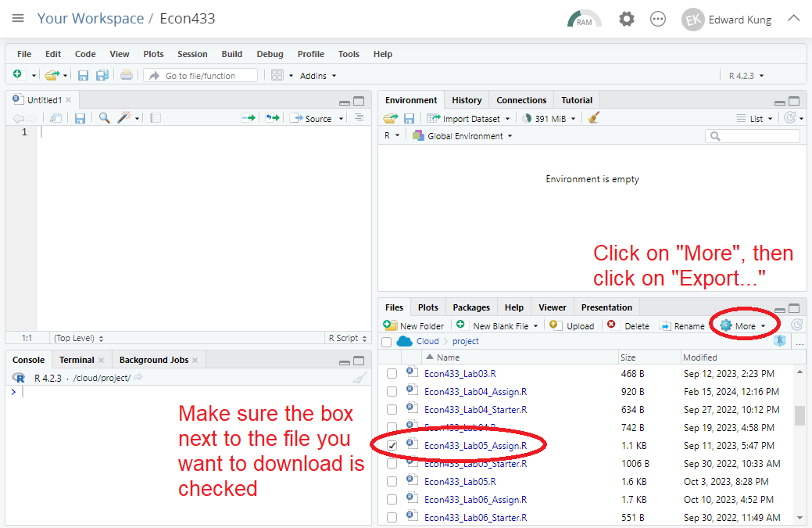Viewport: 812px width, 528px height.
Task: Open the Tools menu
Action: point(349,54)
